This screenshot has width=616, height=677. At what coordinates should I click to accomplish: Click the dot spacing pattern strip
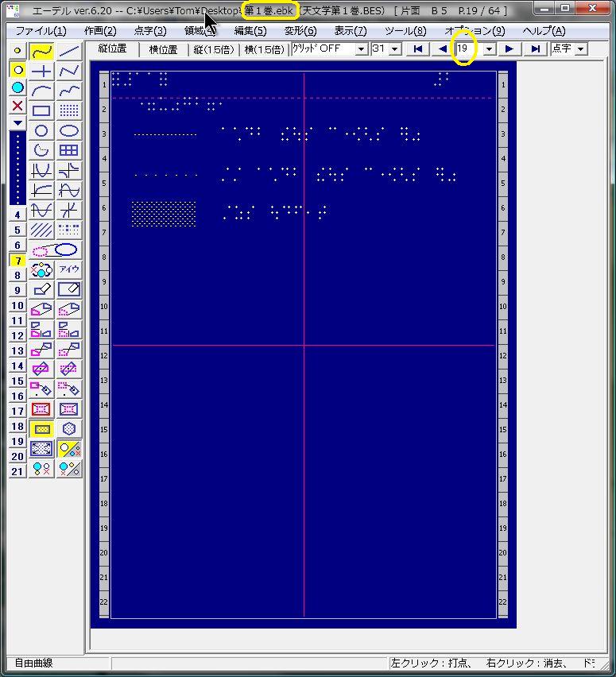tap(17, 168)
